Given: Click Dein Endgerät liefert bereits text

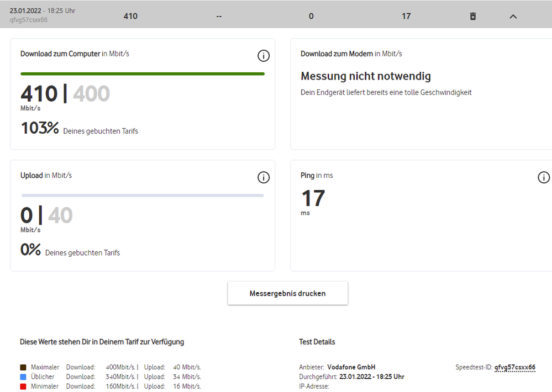Looking at the screenshot, I should pos(386,93).
